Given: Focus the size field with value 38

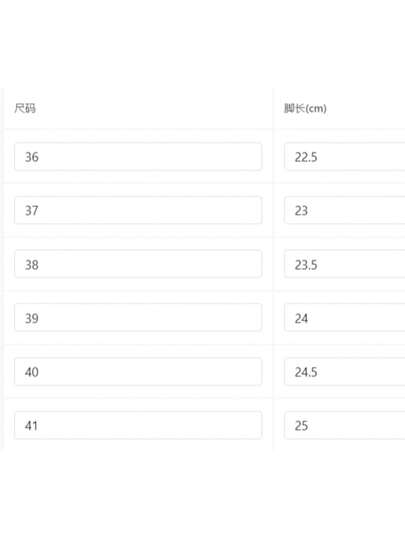Looking at the screenshot, I should tap(138, 264).
